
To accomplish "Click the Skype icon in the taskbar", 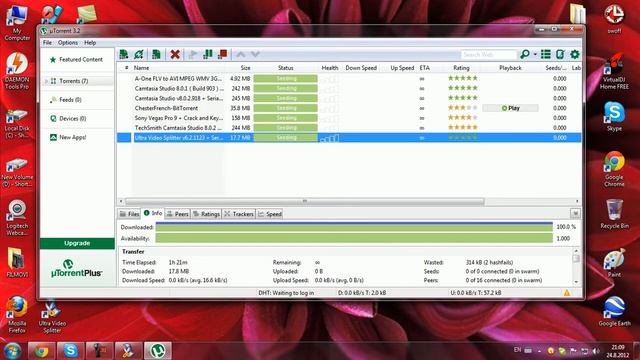I will coord(70,351).
